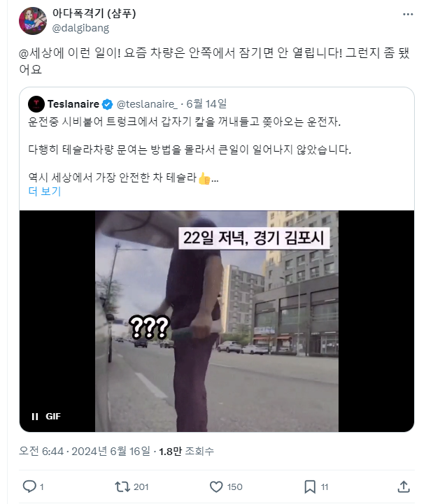Click the 오전 6:44 · 2024년 6월 16일 timestamp
Screen dimensions: 426x504
point(85,451)
